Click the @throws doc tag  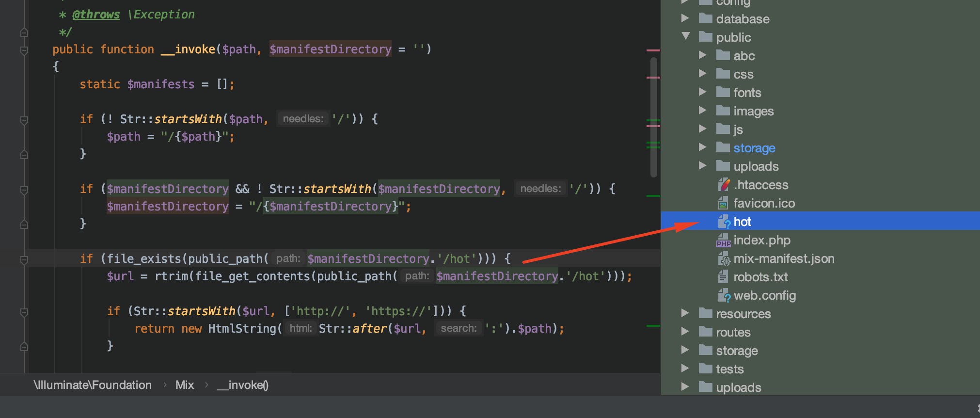[x=95, y=15]
